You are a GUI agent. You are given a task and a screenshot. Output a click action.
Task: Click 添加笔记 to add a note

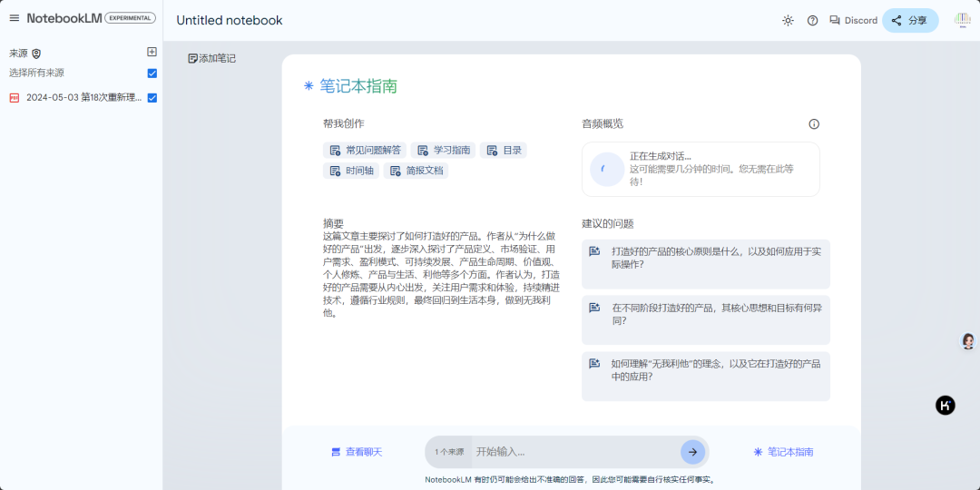coord(211,58)
